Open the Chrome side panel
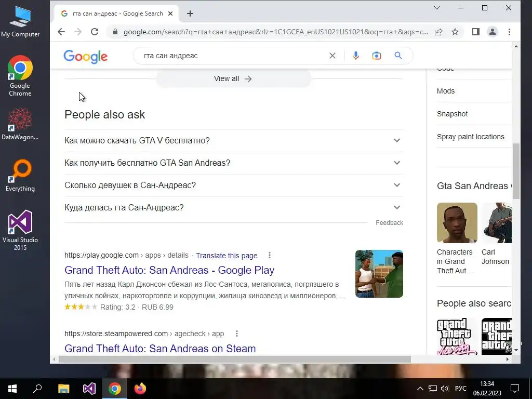Screen dimensions: 532x399 [476, 32]
